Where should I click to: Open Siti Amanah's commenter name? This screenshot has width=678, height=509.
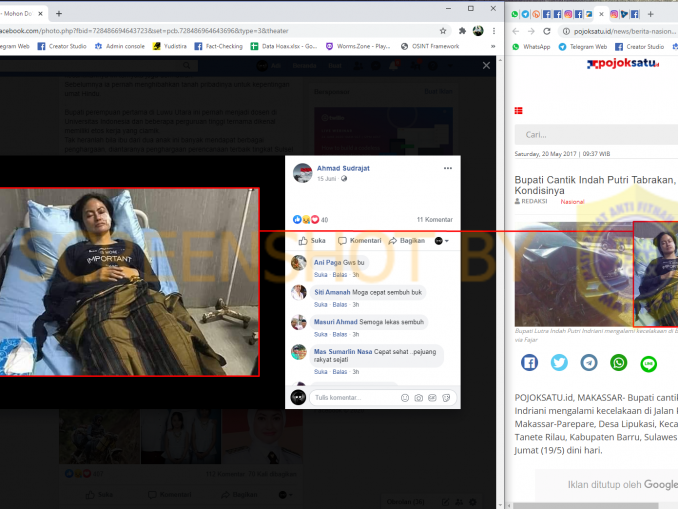pyautogui.click(x=332, y=292)
